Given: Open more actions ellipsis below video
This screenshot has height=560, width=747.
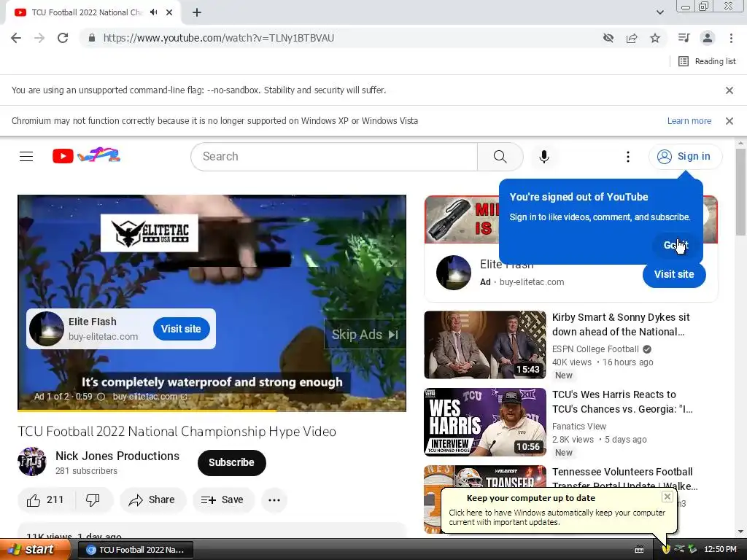Looking at the screenshot, I should point(274,499).
